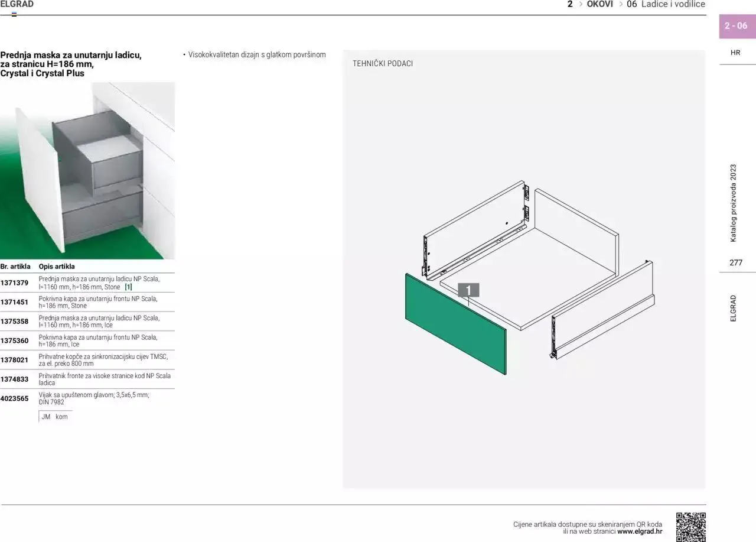This screenshot has height=542, width=756.
Task: Click the 2 - 06 section tab on right edge
Action: point(735,26)
